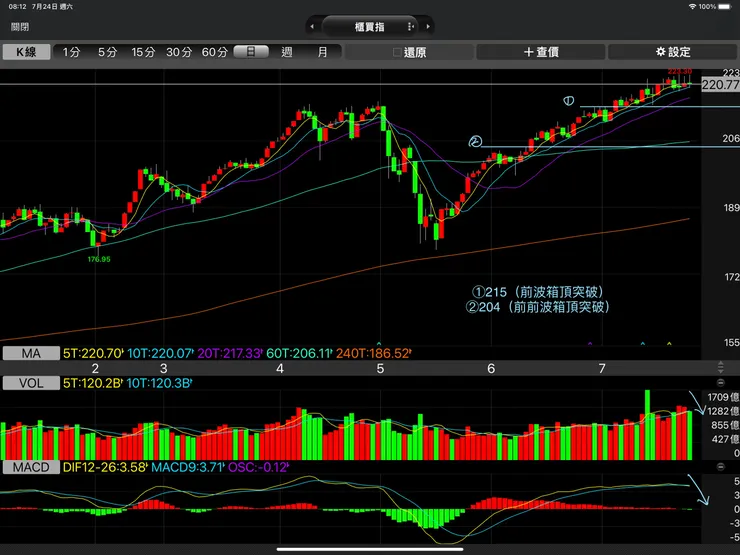Viewport: 740px width, 555px height.
Task: Adjust the chart height resize handle
Action: pyautogui.click(x=720, y=367)
